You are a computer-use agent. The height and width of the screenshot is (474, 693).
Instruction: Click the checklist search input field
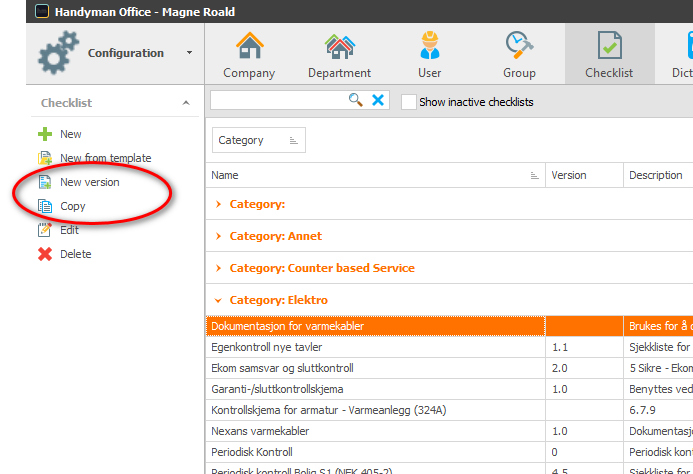coord(278,100)
